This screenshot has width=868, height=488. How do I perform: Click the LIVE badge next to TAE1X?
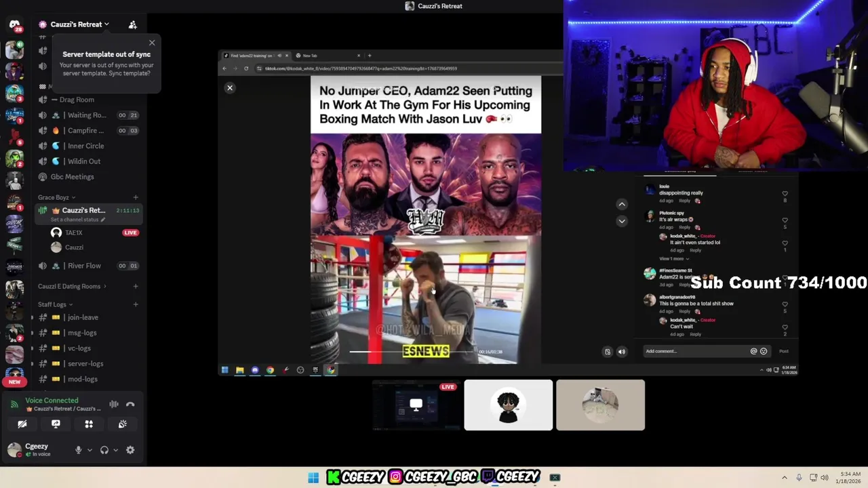pos(130,232)
